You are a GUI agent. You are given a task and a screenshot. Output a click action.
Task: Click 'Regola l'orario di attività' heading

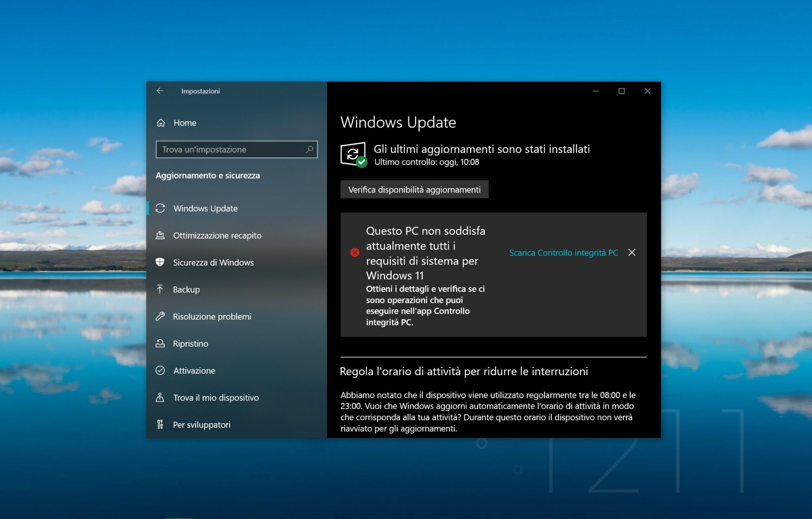[x=464, y=371]
